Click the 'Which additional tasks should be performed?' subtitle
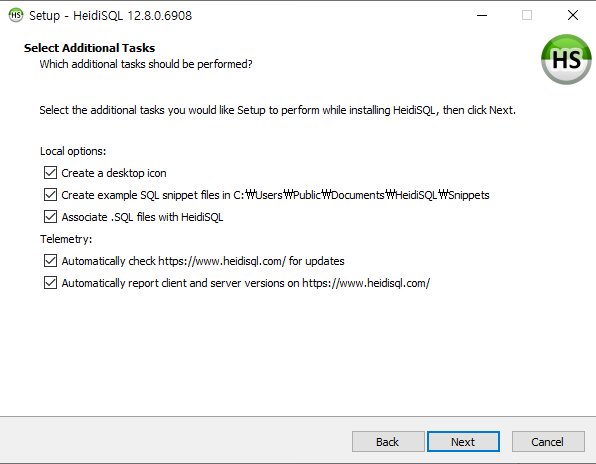Viewport: 596px width, 464px height. pyautogui.click(x=146, y=64)
